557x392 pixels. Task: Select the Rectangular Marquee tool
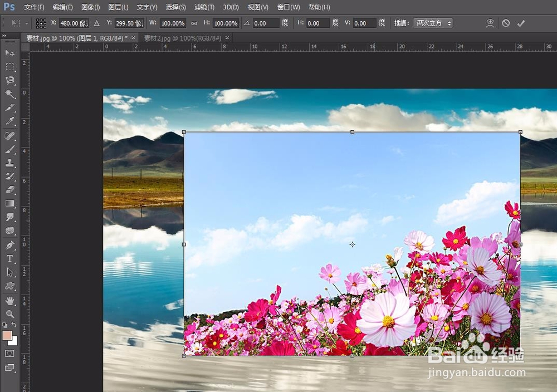(x=9, y=67)
